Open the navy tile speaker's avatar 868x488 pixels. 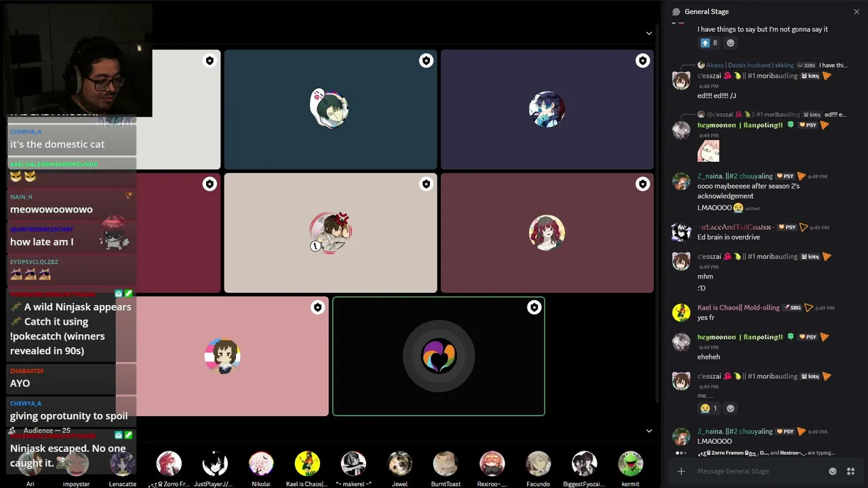click(547, 108)
